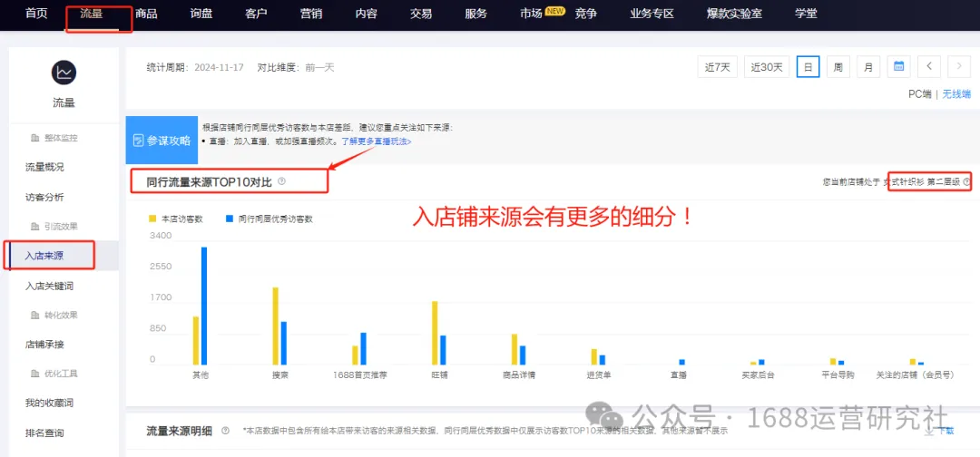Image resolution: width=980 pixels, height=457 pixels.
Task: Open 业务专区 in navigation bar
Action: pos(652,13)
